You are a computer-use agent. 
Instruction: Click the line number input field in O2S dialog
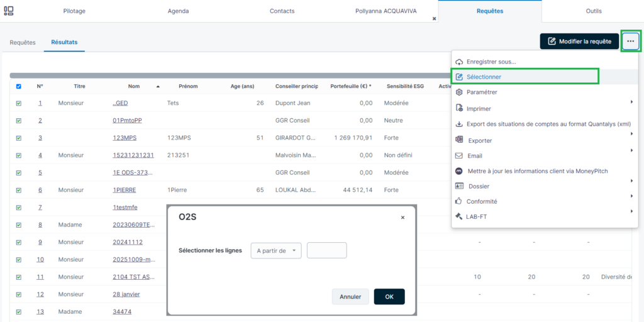point(327,250)
